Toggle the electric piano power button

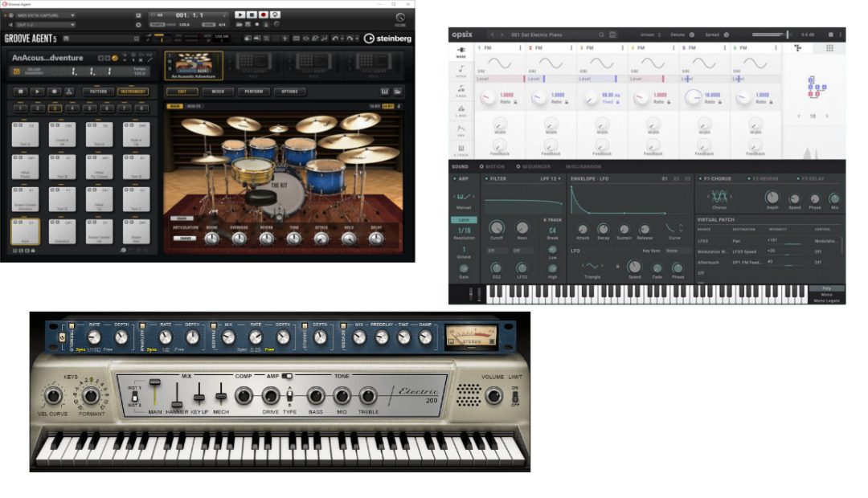(x=62, y=337)
